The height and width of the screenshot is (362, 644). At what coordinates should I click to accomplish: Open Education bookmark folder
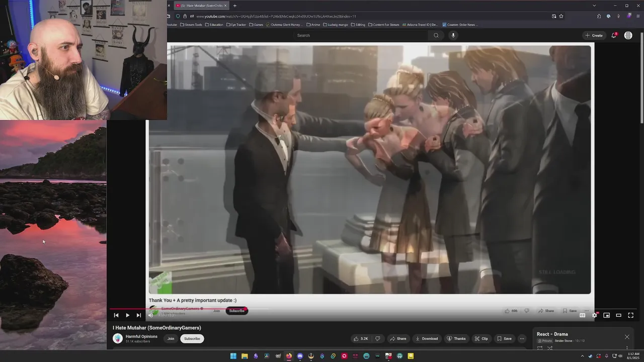pos(214,25)
